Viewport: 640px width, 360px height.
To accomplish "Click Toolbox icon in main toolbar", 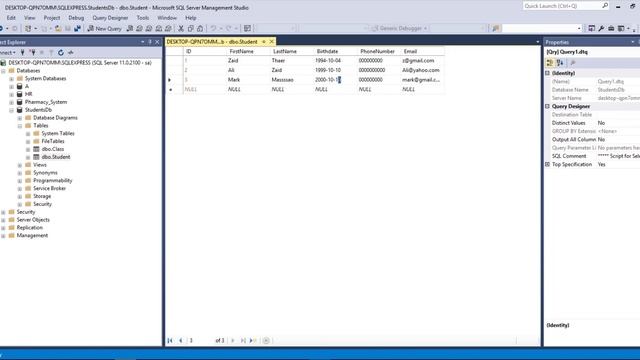I will [611, 28].
